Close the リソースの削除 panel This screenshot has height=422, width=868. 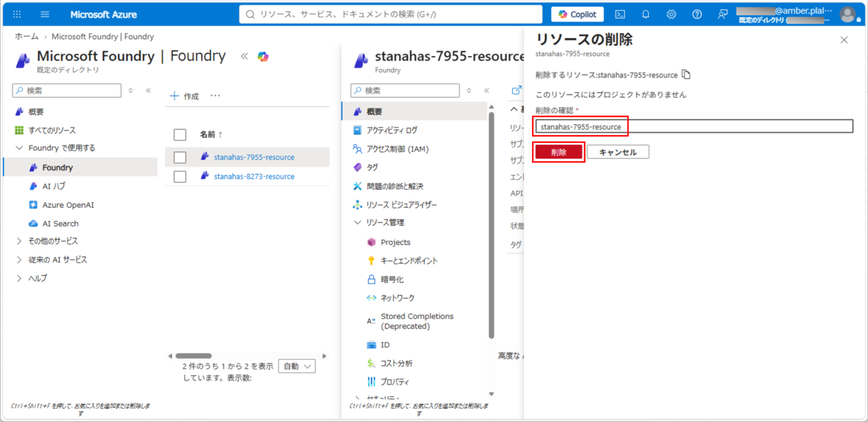tap(844, 40)
